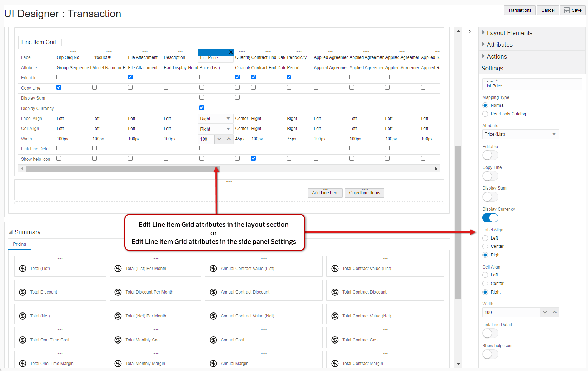Open the Pricing tab
This screenshot has width=588, height=371.
pos(20,244)
